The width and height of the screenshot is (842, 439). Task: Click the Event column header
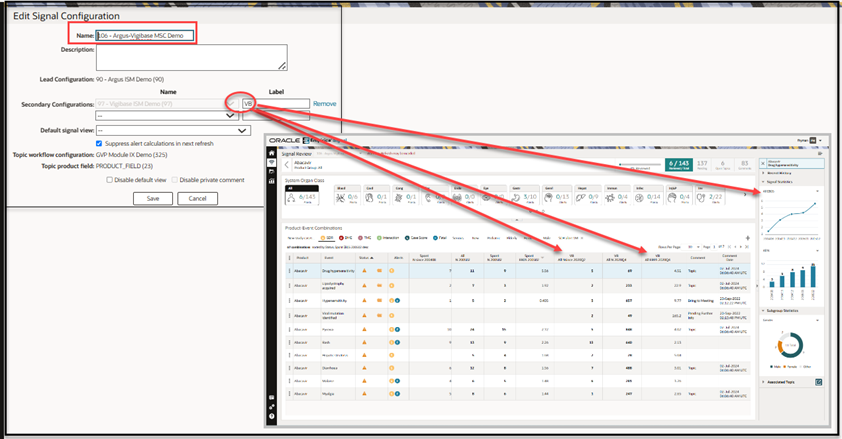pyautogui.click(x=329, y=258)
